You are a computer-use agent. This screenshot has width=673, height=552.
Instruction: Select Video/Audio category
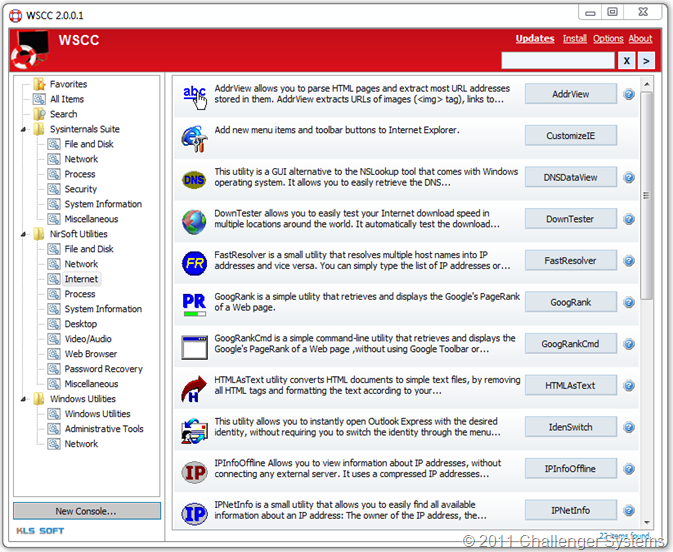pyautogui.click(x=88, y=339)
